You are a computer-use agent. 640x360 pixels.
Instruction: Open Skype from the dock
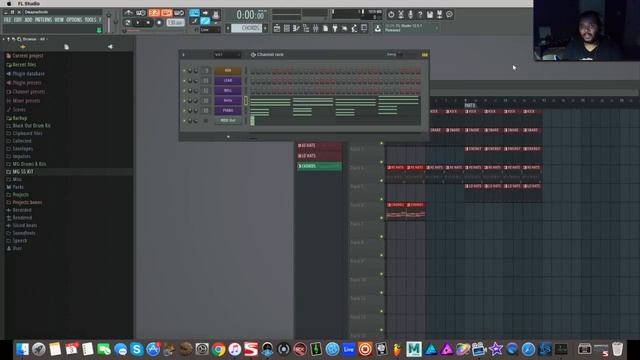(x=137, y=349)
